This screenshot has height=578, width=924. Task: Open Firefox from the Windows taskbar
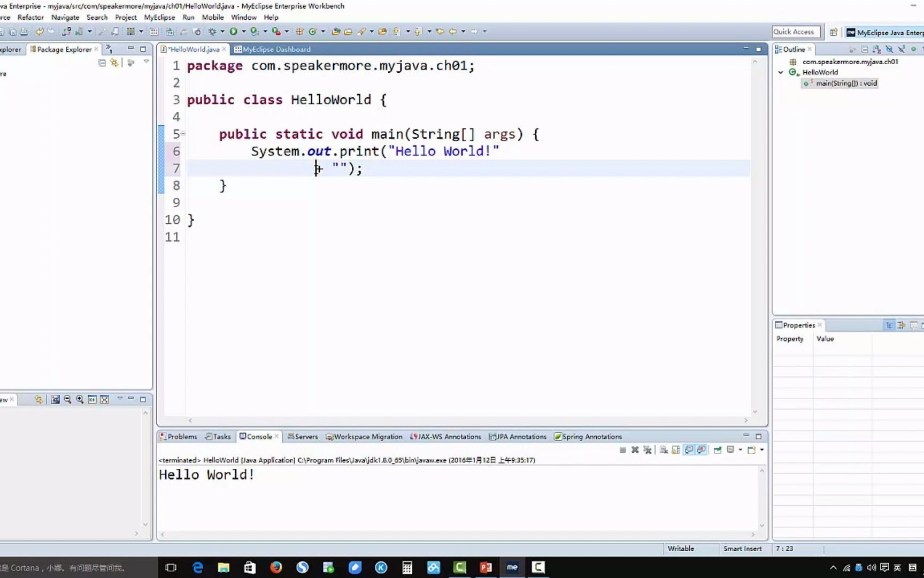(x=276, y=567)
